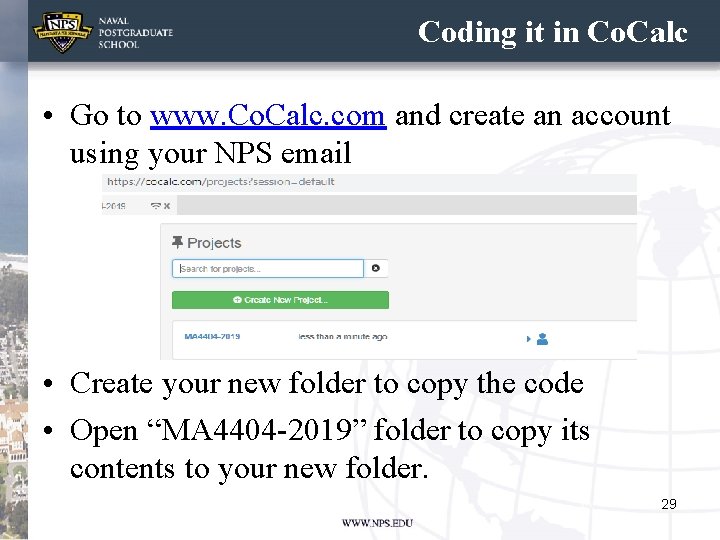Expand the MA4404-2019 project row arrow

[529, 339]
